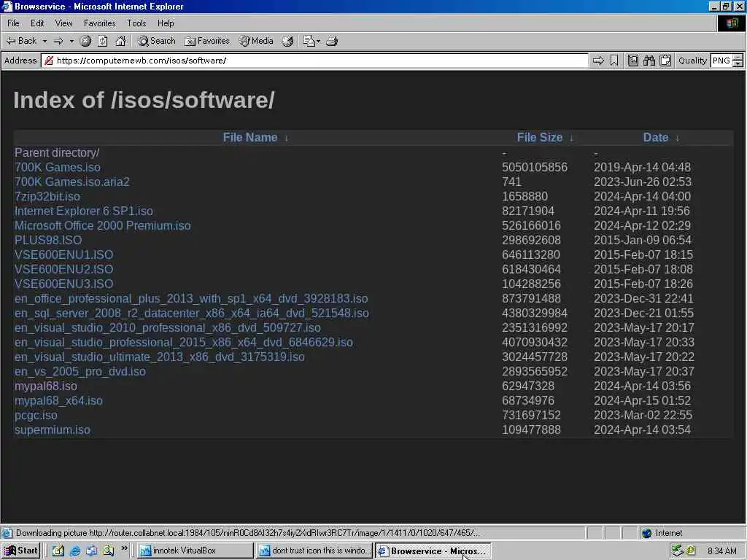747x560 pixels.
Task: Go to the Home page icon
Action: coord(121,41)
